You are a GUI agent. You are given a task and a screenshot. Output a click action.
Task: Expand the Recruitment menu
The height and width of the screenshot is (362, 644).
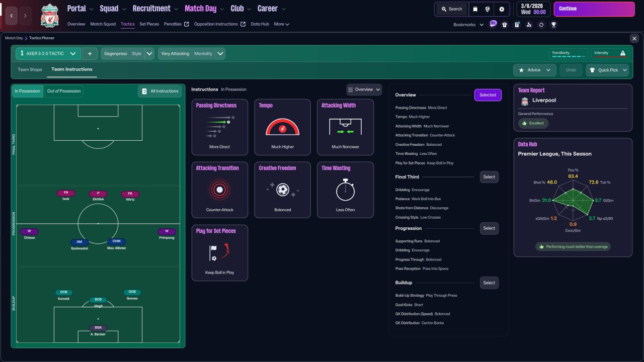point(155,9)
